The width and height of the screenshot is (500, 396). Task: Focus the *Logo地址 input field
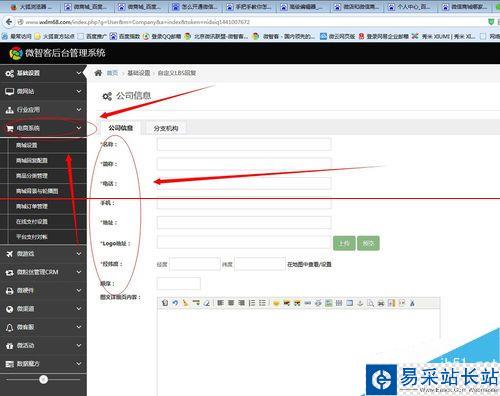click(244, 243)
